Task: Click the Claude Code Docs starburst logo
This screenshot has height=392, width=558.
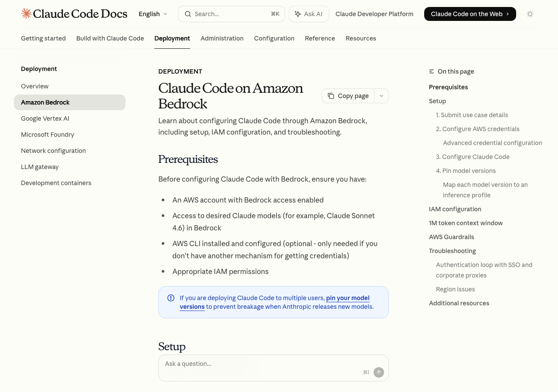Action: [x=26, y=14]
